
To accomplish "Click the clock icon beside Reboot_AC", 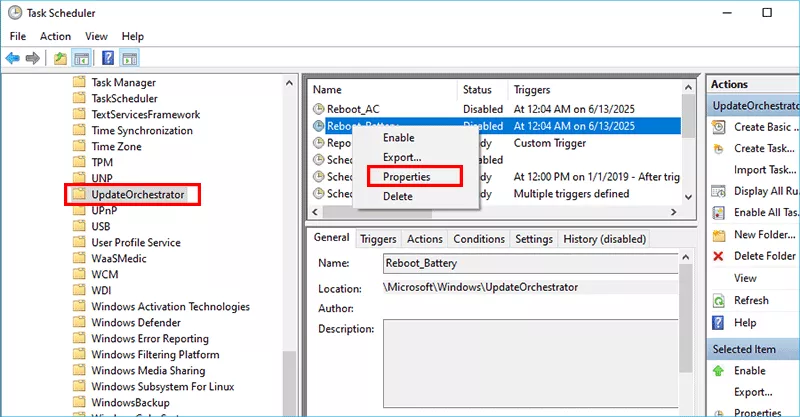I will tap(318, 109).
